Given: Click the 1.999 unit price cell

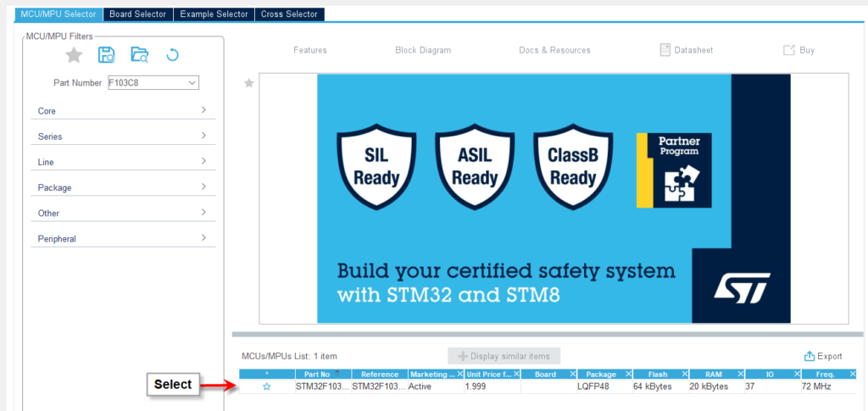Looking at the screenshot, I should 492,386.
